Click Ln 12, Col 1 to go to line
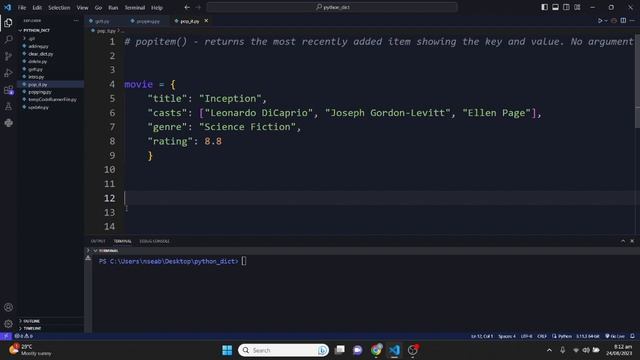 (482, 336)
